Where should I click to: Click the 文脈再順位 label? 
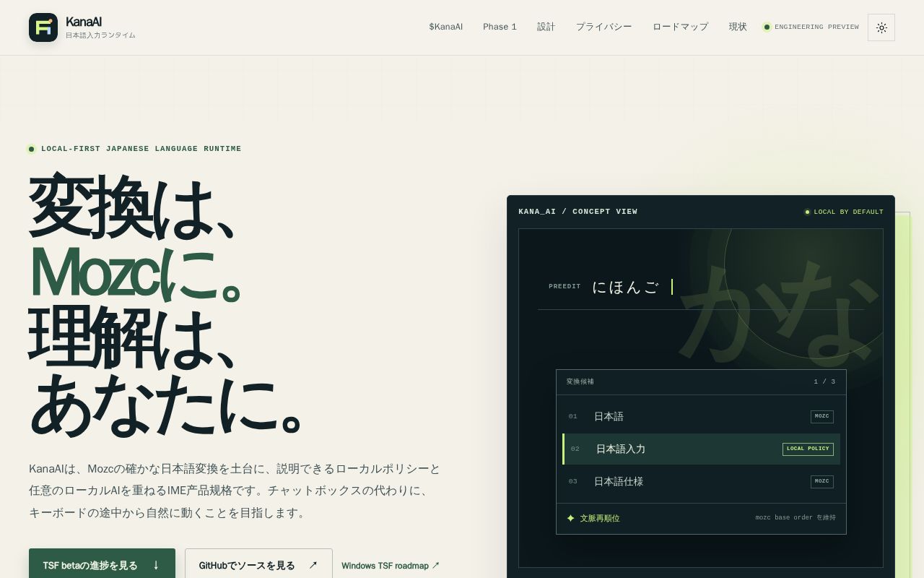point(600,518)
